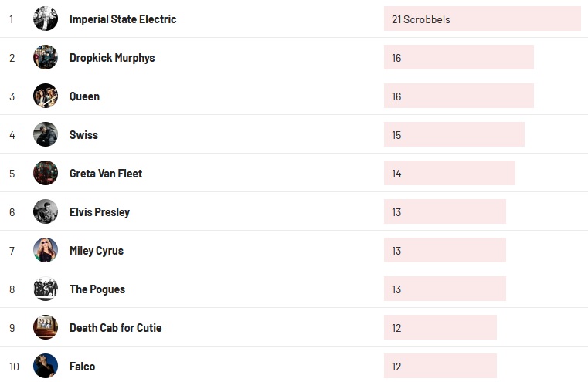Image resolution: width=588 pixels, height=382 pixels.
Task: Click The Pogues avatar thumbnail
Action: [x=46, y=289]
